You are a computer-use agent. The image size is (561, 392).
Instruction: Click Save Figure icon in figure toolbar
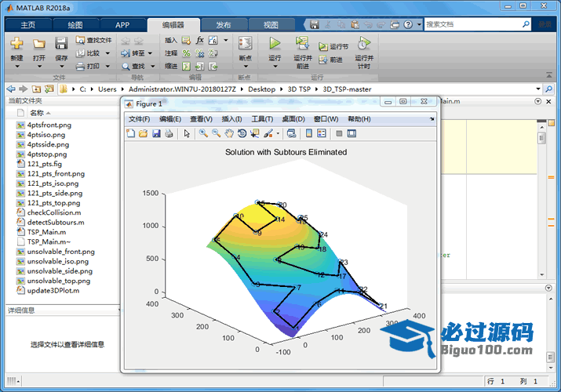[156, 133]
